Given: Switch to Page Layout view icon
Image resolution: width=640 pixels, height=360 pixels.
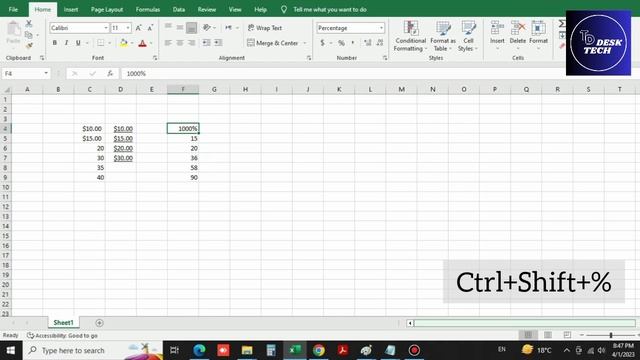Looking at the screenshot, I should click(547, 335).
